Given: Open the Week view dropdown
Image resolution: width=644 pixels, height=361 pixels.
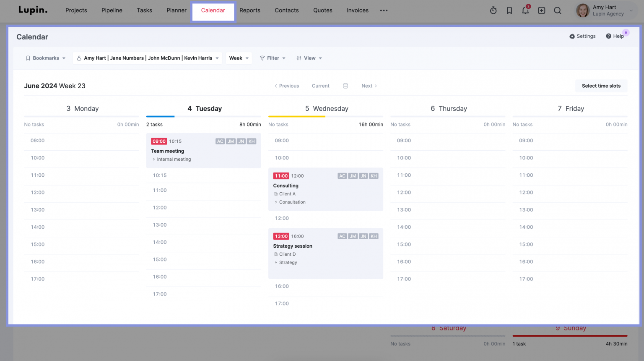Looking at the screenshot, I should (x=239, y=58).
